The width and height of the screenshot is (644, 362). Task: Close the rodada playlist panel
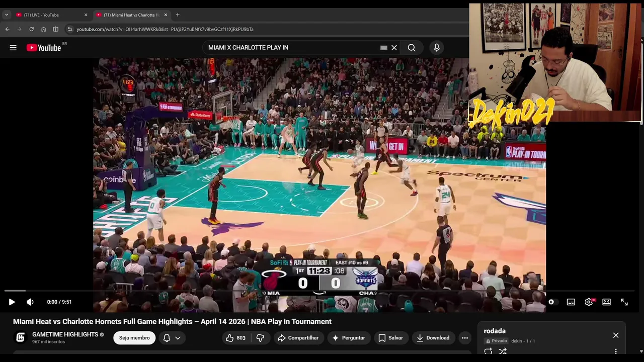point(616,335)
